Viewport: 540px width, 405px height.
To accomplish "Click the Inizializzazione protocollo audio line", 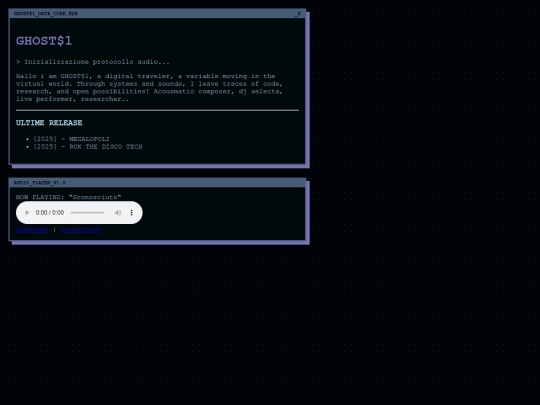I will point(93,62).
